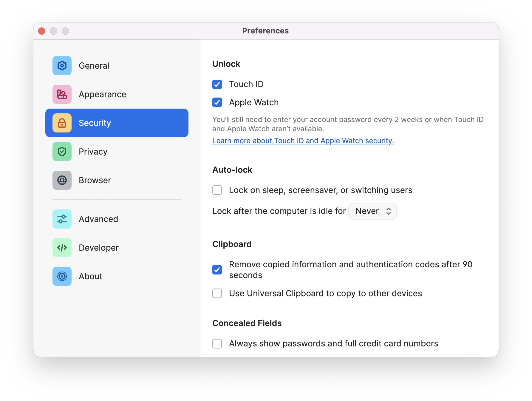
Task: Click the account password every 2 weeks note
Action: (348, 124)
